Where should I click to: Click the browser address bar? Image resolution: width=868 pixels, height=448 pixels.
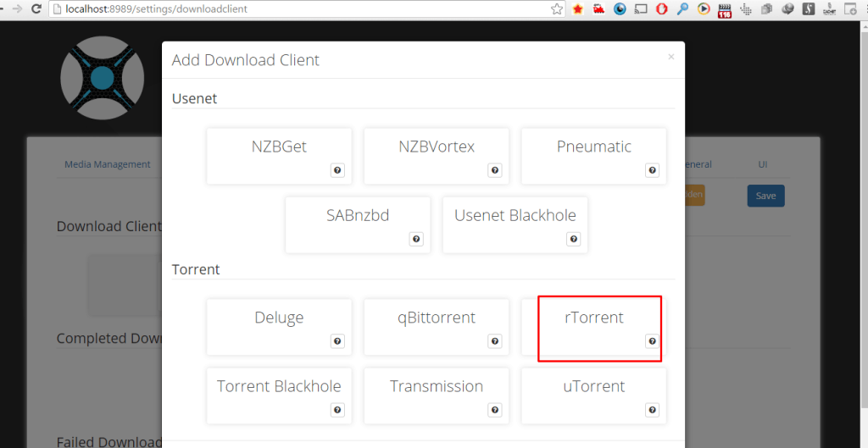click(x=297, y=9)
